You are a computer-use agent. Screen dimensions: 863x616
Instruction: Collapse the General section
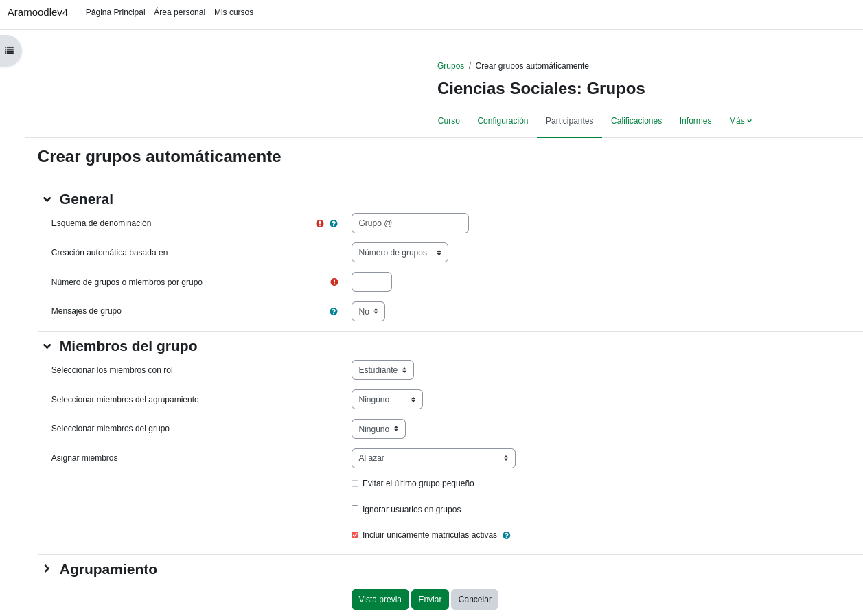pos(47,199)
